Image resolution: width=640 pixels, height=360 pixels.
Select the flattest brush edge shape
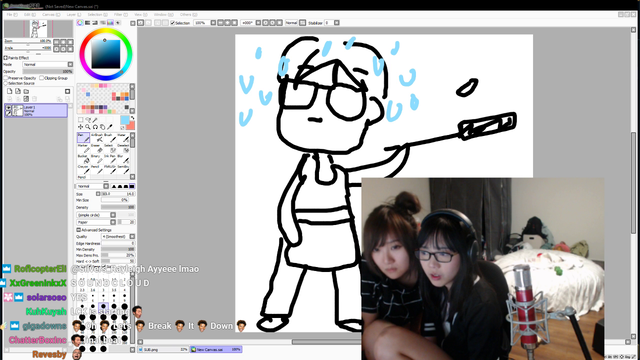click(x=132, y=187)
